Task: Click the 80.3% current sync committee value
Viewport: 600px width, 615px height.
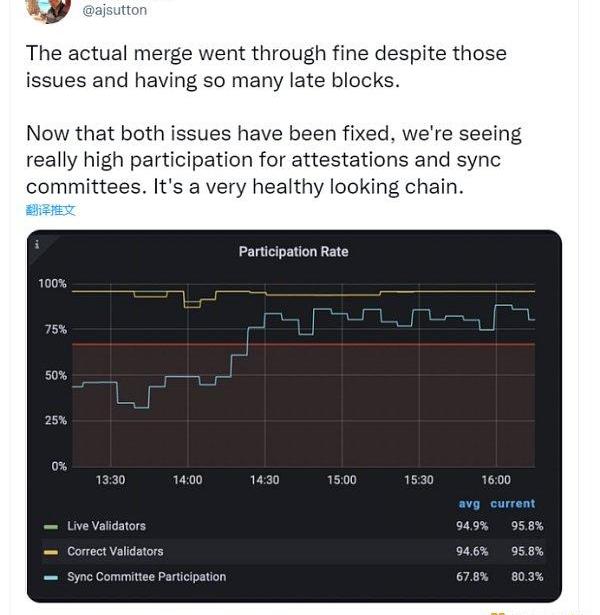Action: 526,576
